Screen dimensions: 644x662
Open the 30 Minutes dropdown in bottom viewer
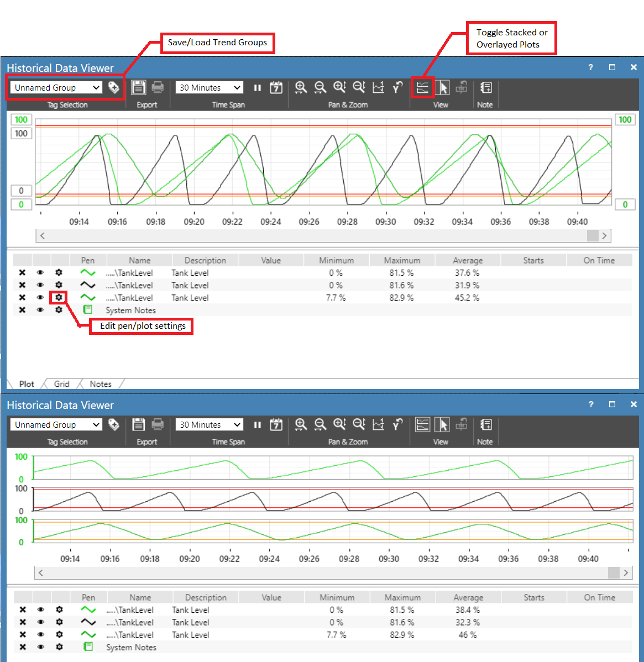click(x=209, y=424)
